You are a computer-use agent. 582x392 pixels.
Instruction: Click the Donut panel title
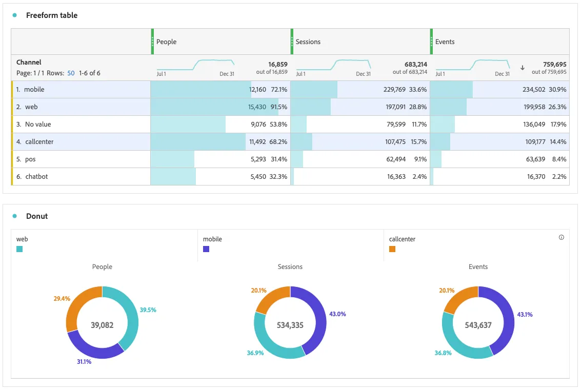[37, 216]
